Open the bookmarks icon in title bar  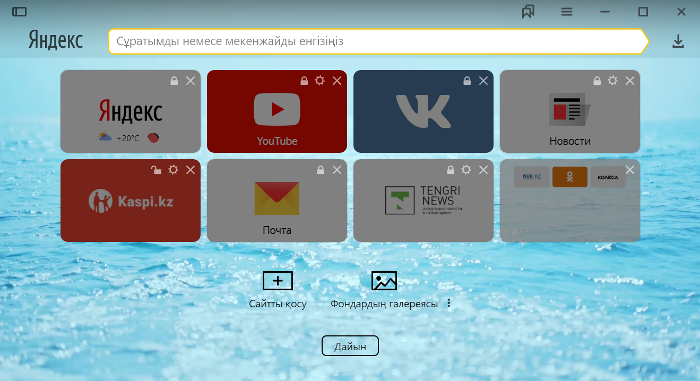tap(528, 12)
